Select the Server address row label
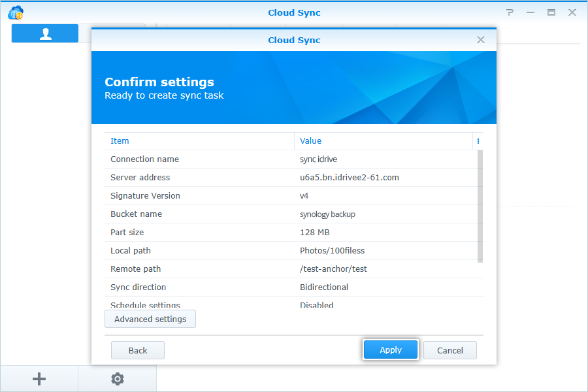 tap(140, 178)
